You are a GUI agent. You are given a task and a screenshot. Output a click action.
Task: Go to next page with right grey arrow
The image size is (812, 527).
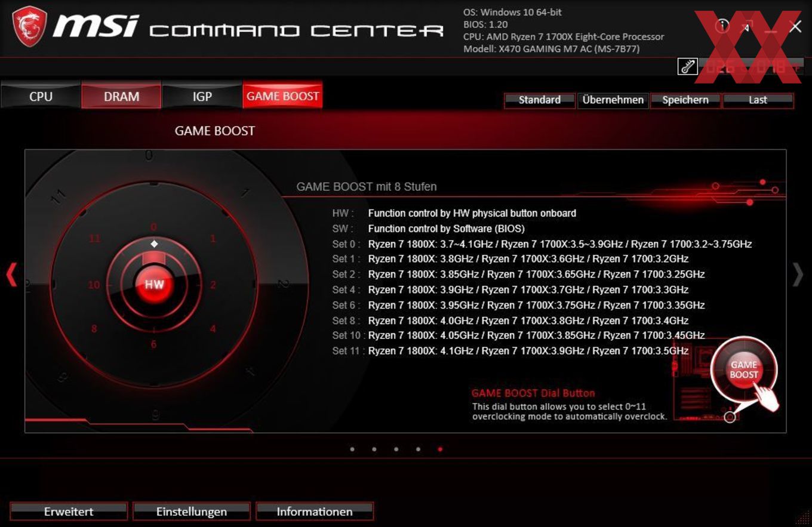point(798,275)
